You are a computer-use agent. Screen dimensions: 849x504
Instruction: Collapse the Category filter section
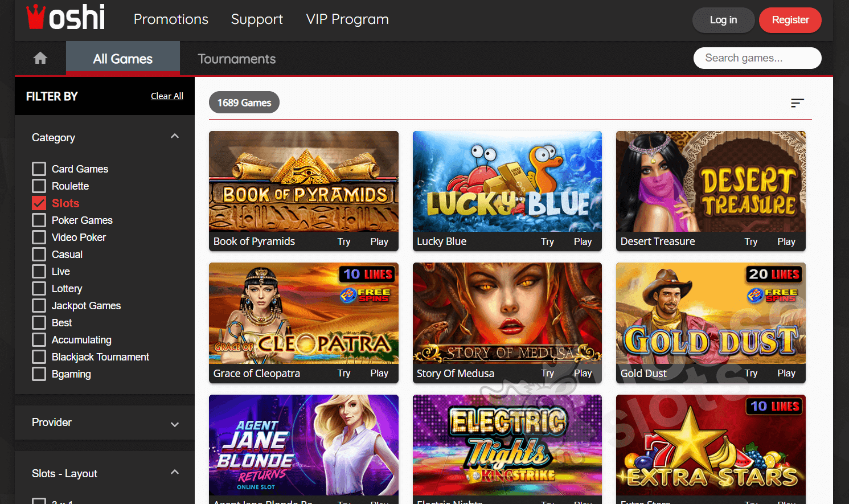175,137
